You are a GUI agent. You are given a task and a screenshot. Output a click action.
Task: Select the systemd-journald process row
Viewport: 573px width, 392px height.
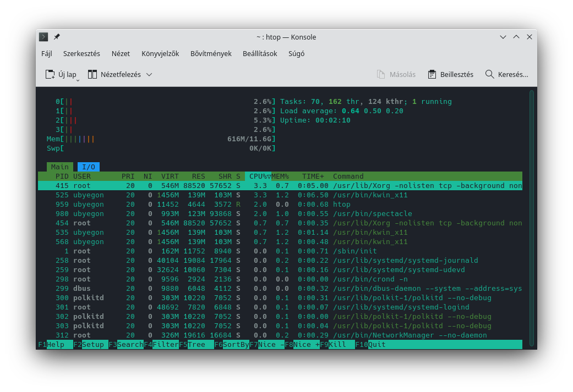coord(280,260)
